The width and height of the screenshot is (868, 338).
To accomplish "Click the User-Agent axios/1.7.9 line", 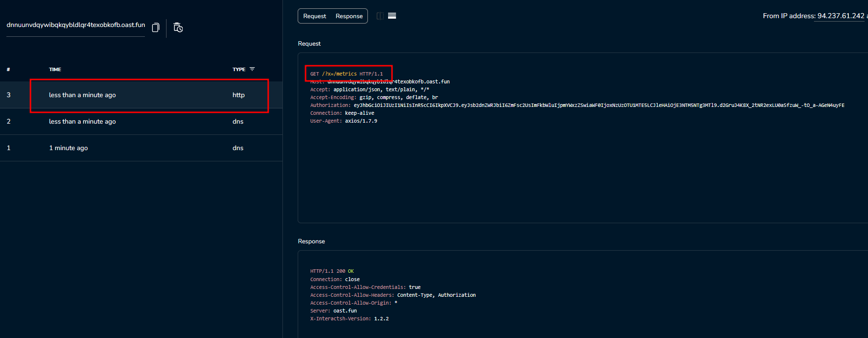I will point(343,121).
